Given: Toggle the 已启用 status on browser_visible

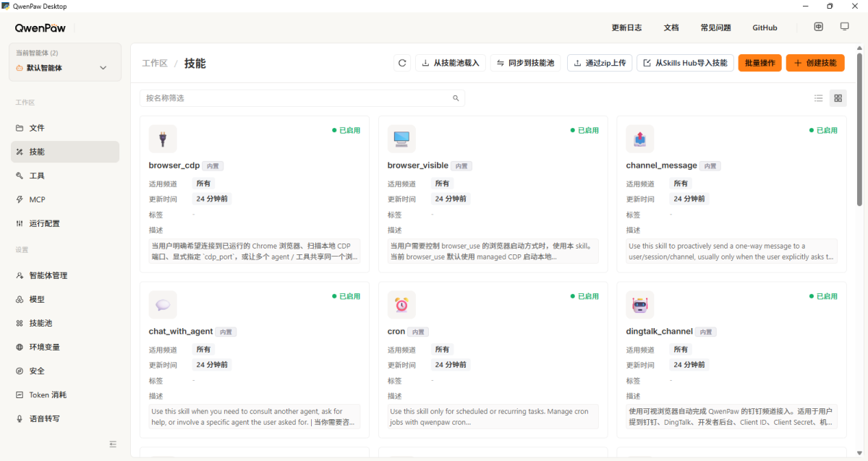Looking at the screenshot, I should [584, 131].
